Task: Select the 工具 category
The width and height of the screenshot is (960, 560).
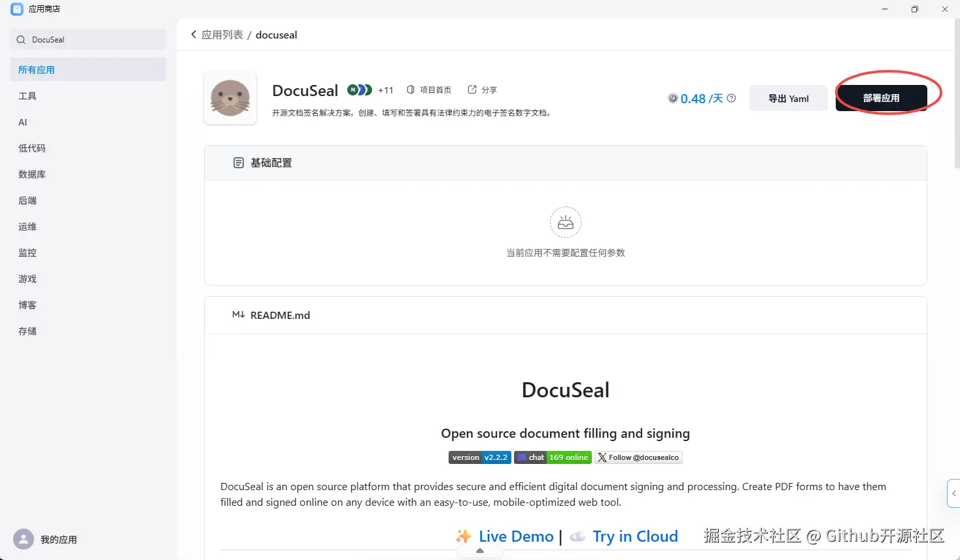Action: (x=88, y=96)
